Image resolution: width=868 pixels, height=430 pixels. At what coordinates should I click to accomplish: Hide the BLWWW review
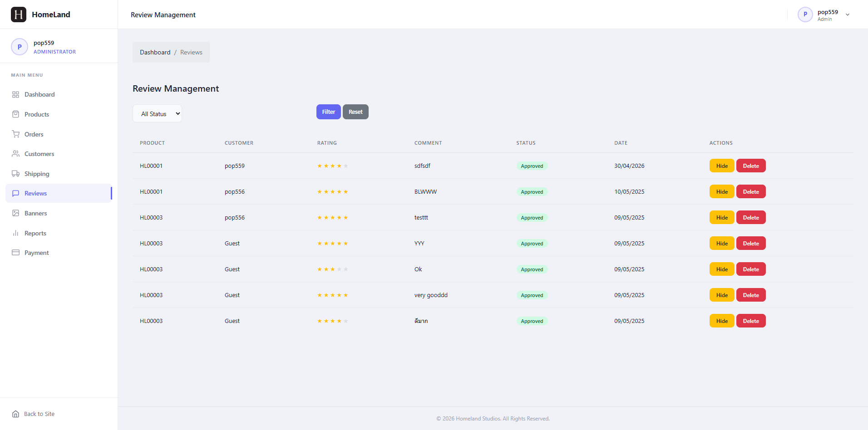point(722,191)
